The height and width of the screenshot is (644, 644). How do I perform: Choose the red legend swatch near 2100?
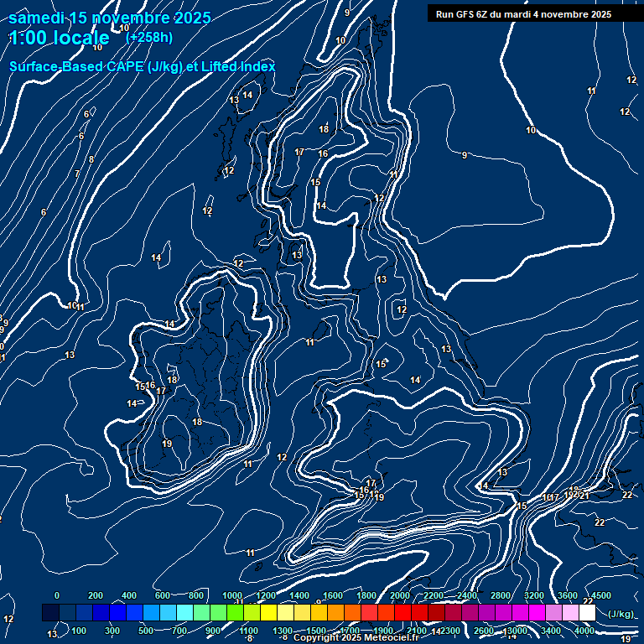(419, 613)
